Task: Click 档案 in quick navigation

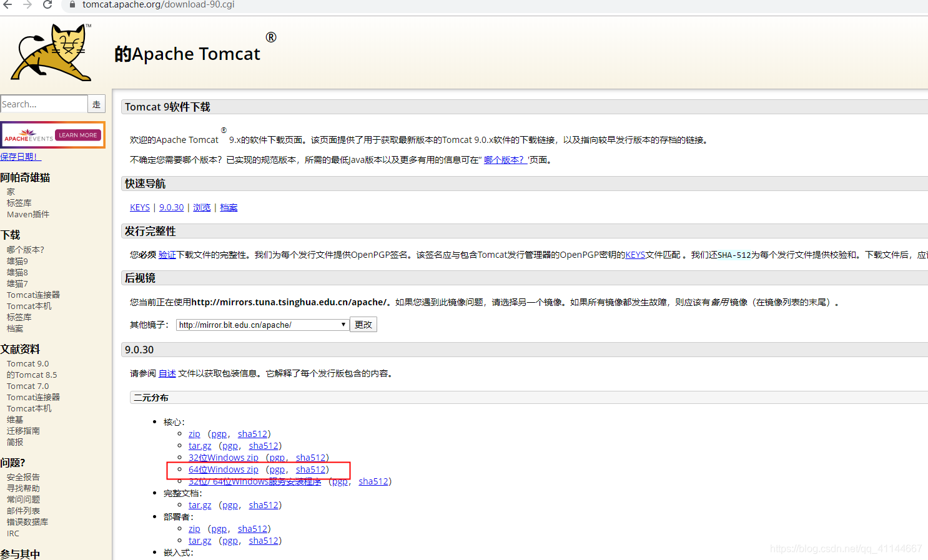Action: click(x=229, y=207)
